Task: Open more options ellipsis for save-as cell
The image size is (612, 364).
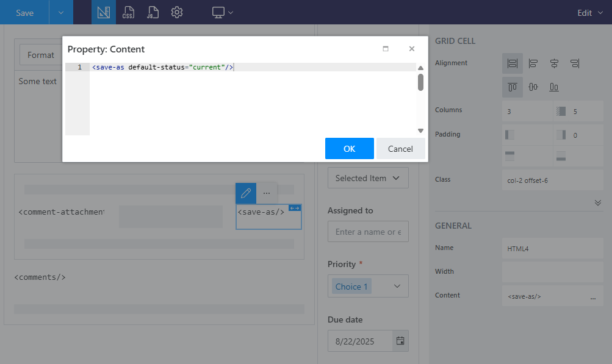Action: tap(267, 193)
